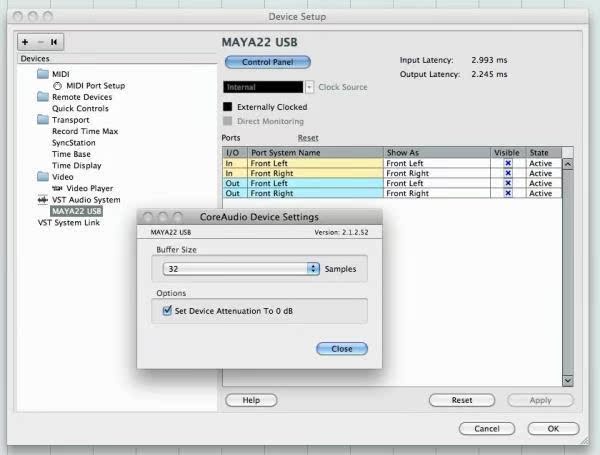Toggle Set Device Attenuation To 0 dB
The width and height of the screenshot is (600, 455).
[x=167, y=310]
